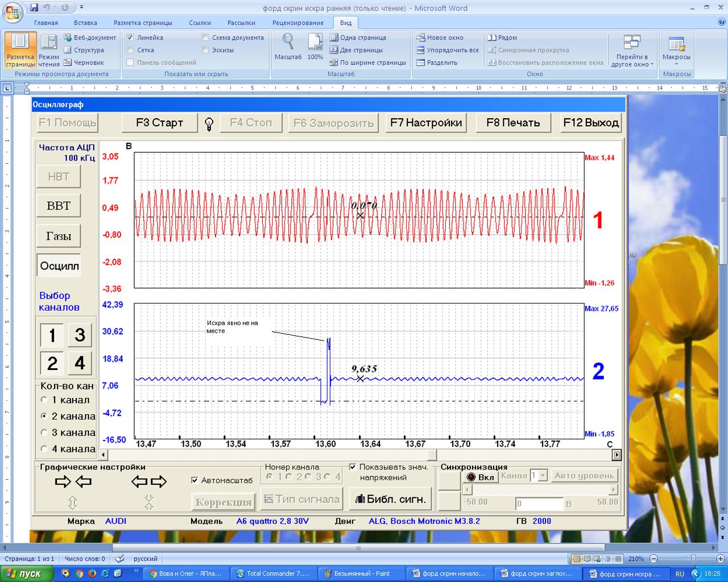Open the Zoom (Масштаб) magnifier dialog

click(288, 47)
